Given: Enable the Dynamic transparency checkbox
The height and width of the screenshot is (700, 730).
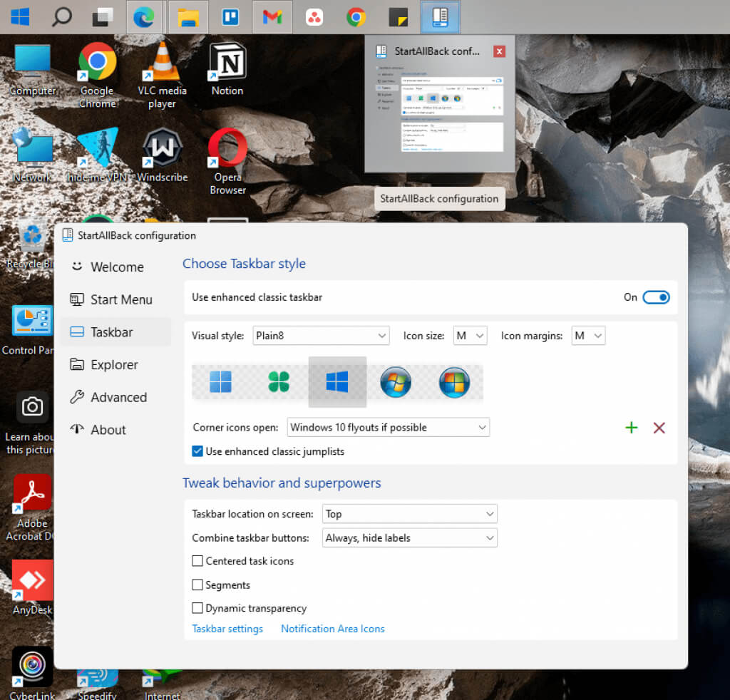Looking at the screenshot, I should tap(197, 608).
